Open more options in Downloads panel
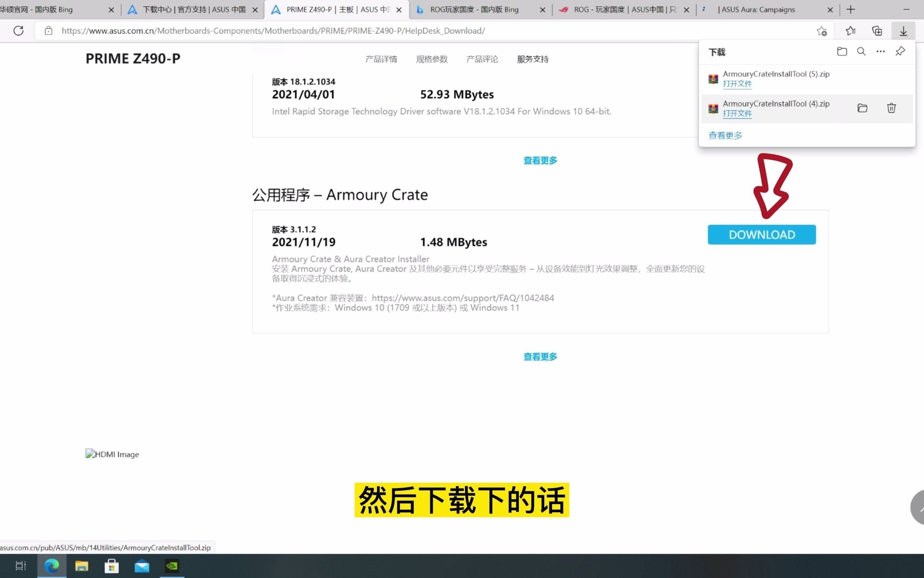Image resolution: width=924 pixels, height=578 pixels. pos(880,51)
